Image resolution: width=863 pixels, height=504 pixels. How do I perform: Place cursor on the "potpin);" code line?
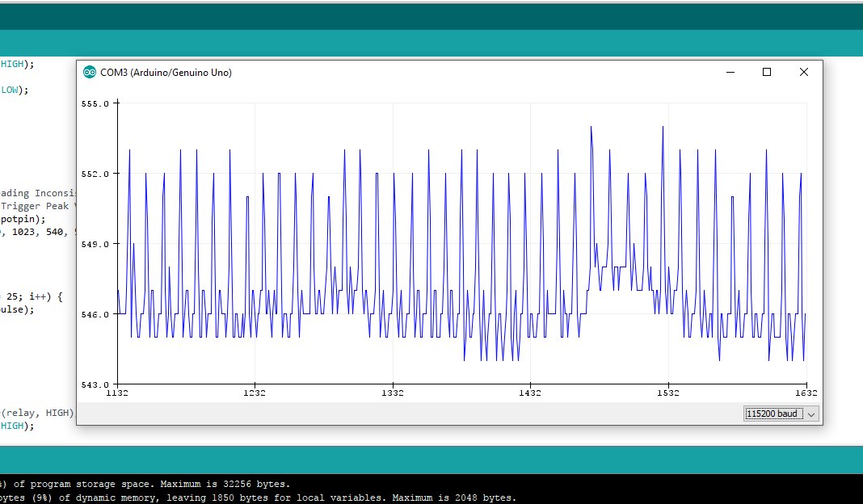23,219
